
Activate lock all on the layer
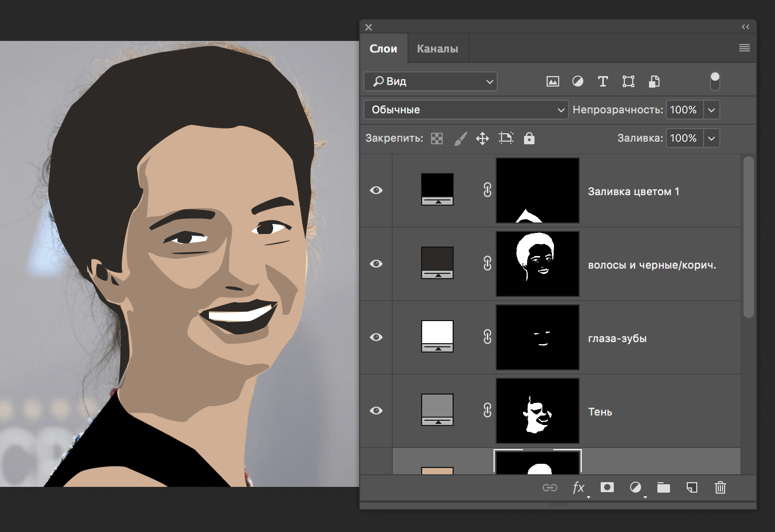click(529, 138)
